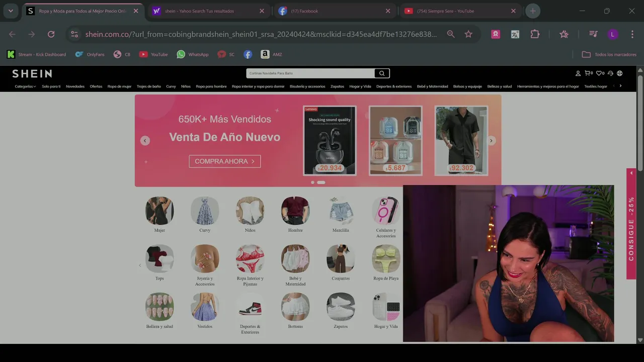The width and height of the screenshot is (644, 362).
Task: Open the WhatsApp bookmark
Action: pyautogui.click(x=193, y=54)
